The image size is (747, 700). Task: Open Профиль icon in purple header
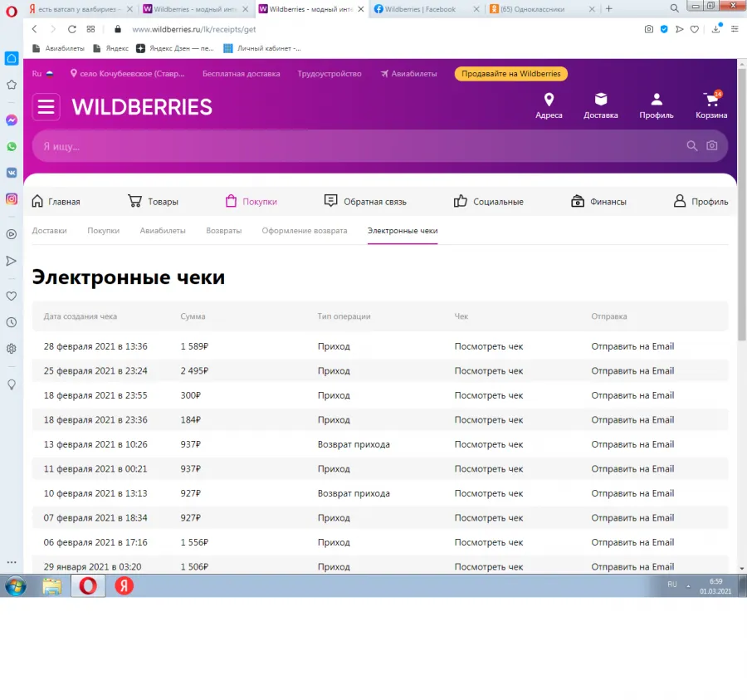click(x=657, y=105)
